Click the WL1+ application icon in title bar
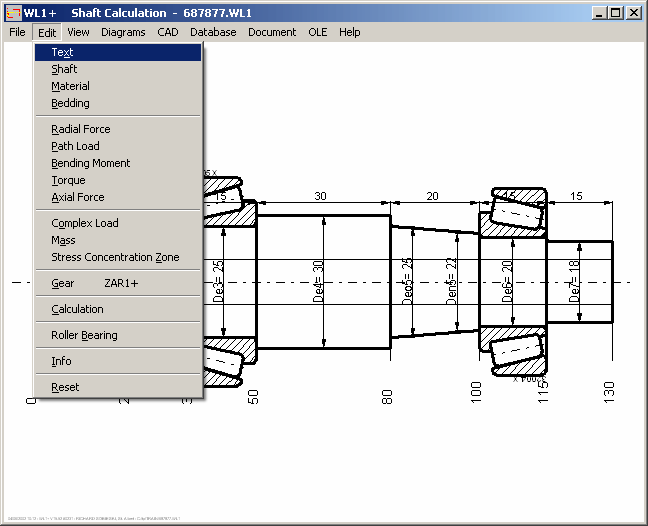Image resolution: width=648 pixels, height=526 pixels. pyautogui.click(x=13, y=13)
